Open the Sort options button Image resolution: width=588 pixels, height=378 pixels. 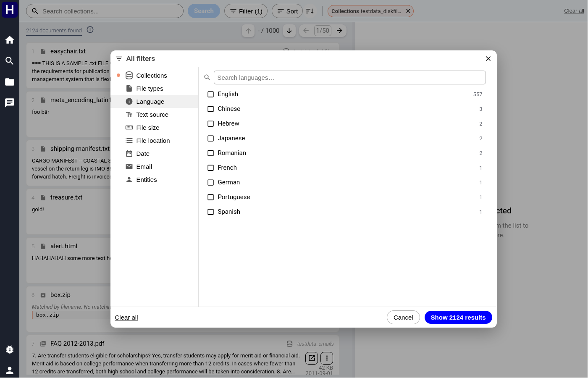tap(287, 11)
